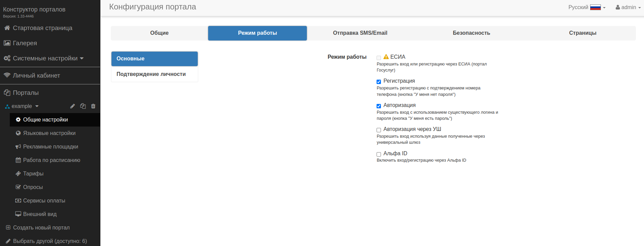Disable the Авторизация checkbox
Screen dimensions: 644x246
(x=379, y=106)
